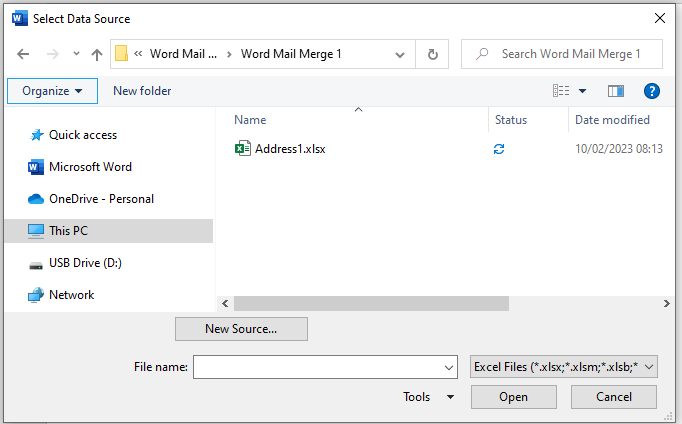The width and height of the screenshot is (682, 424).
Task: Expand the File name dropdown arrow
Action: pyautogui.click(x=449, y=367)
